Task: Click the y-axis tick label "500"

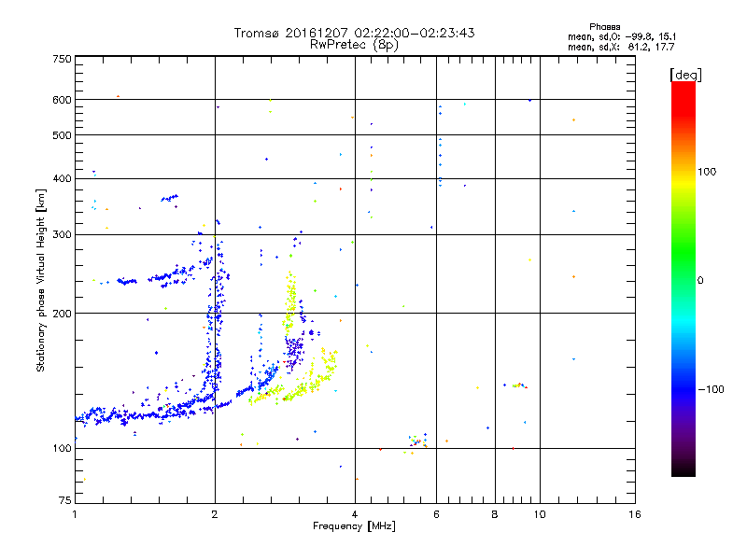Action: tap(62, 135)
